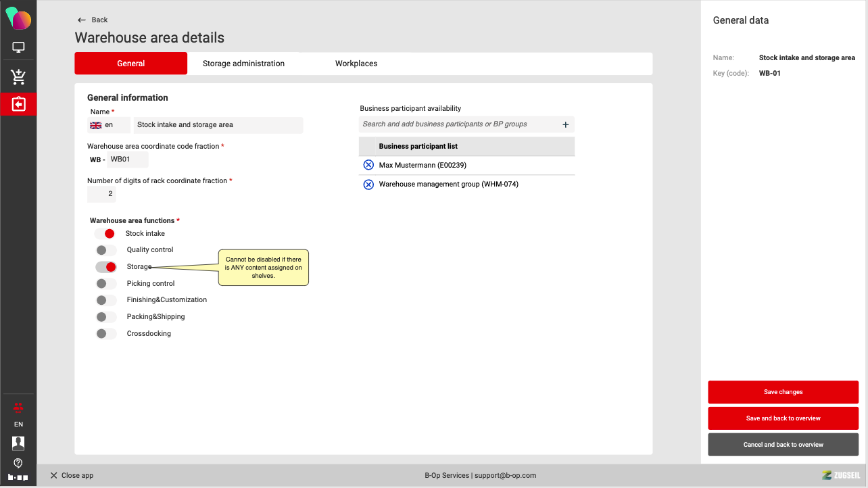The height and width of the screenshot is (488, 868).
Task: Click the plus icon to add business participant
Action: tap(565, 124)
